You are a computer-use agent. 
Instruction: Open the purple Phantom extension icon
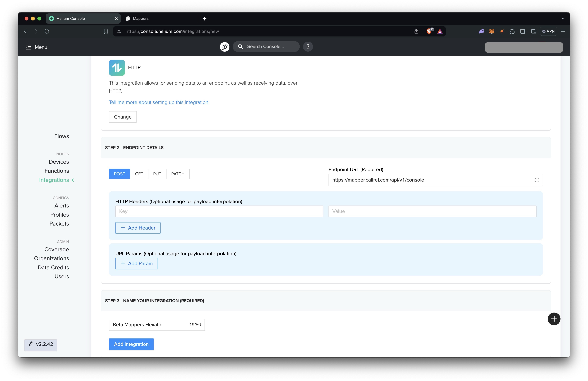(481, 31)
